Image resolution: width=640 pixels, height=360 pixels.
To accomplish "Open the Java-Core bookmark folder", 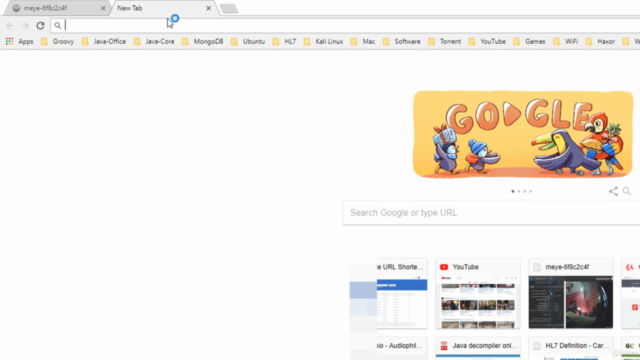I will 154,42.
